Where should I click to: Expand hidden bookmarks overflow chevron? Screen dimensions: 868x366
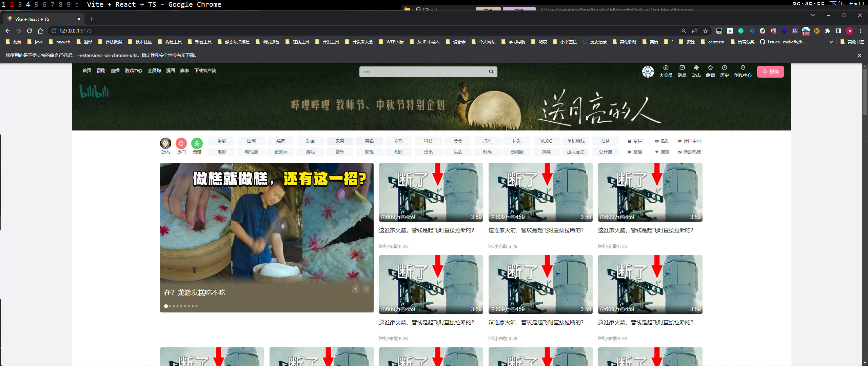click(x=831, y=42)
